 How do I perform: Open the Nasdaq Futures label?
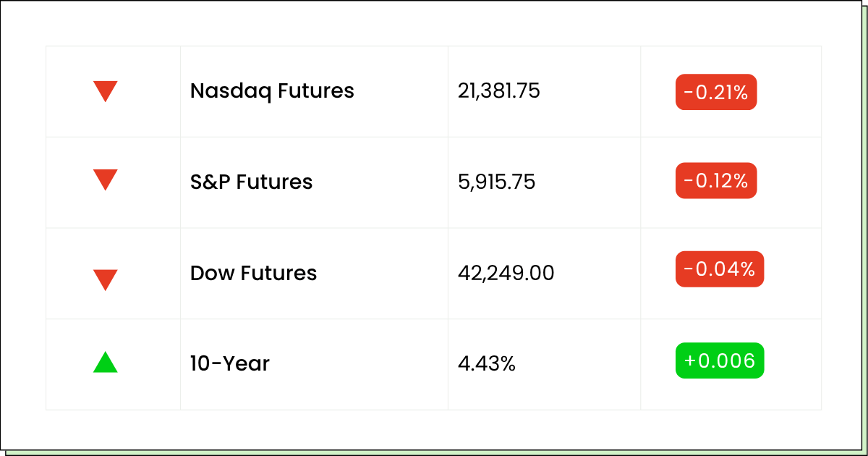coord(272,91)
